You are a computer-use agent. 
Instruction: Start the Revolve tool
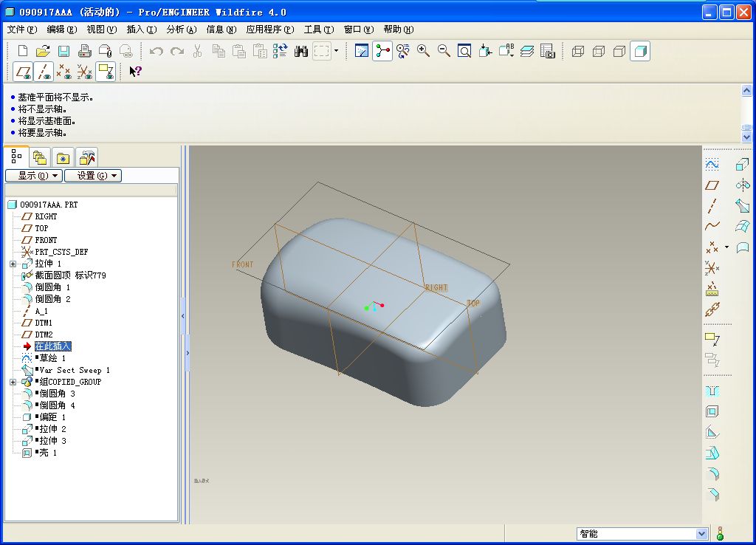743,185
